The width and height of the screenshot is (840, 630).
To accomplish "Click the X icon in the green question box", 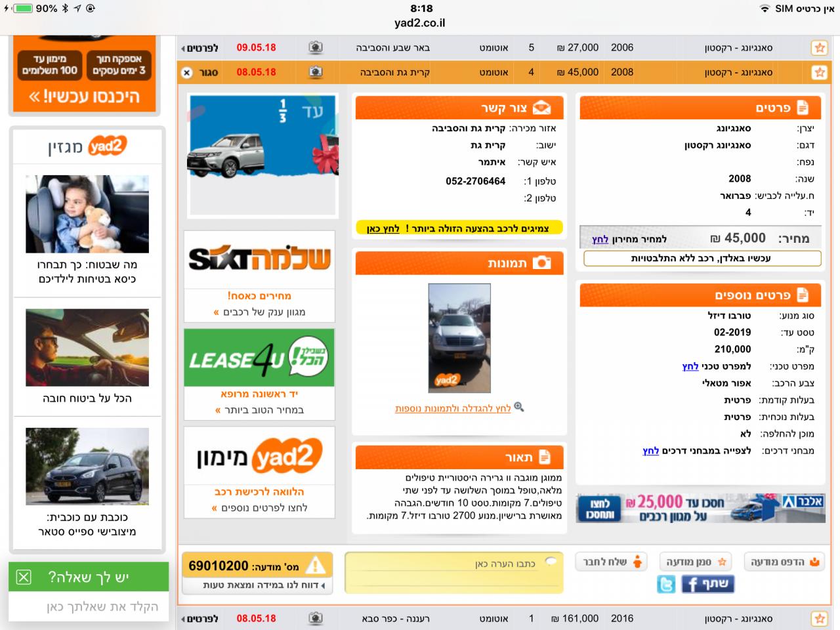I will 24,577.
